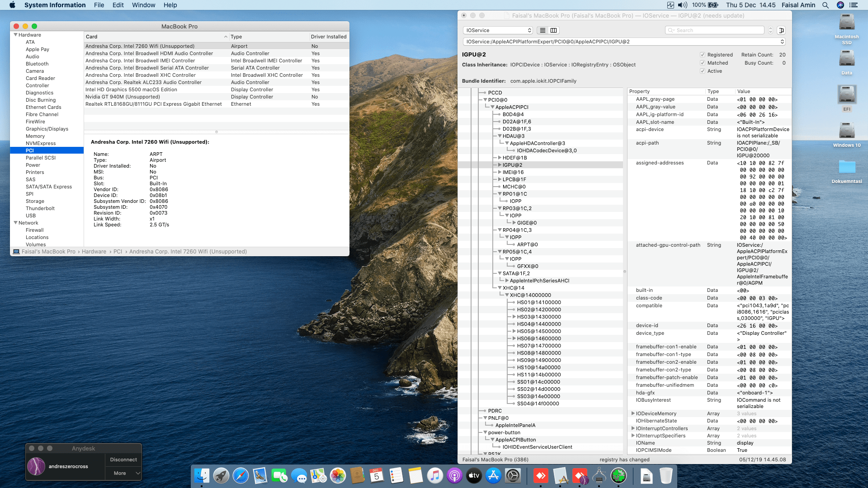Viewport: 868px width, 488px height.
Task: Toggle the Matched checkbox
Action: [x=703, y=63]
